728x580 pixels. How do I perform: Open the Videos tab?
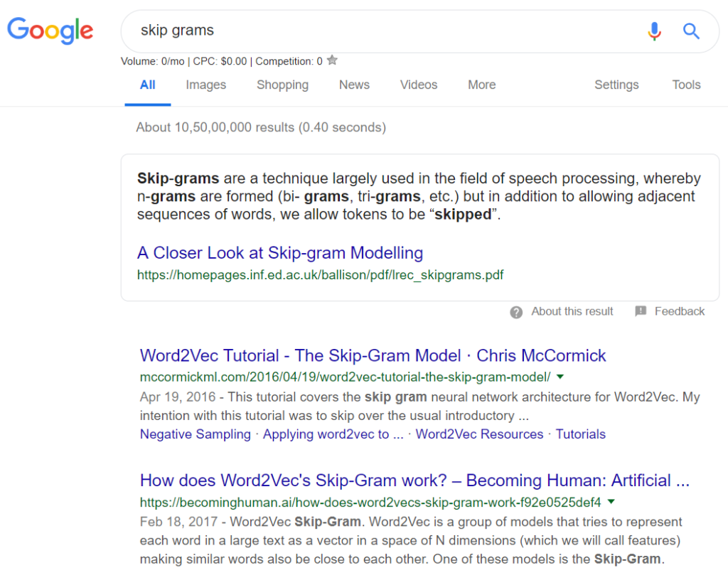pyautogui.click(x=419, y=85)
